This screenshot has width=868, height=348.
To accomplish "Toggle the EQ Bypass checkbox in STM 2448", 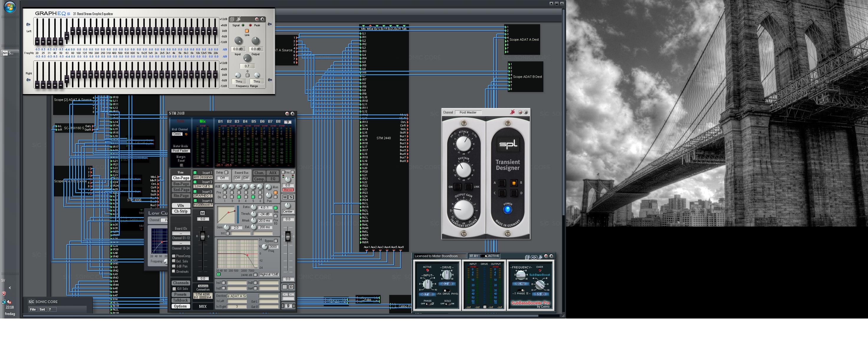I will coord(276,241).
